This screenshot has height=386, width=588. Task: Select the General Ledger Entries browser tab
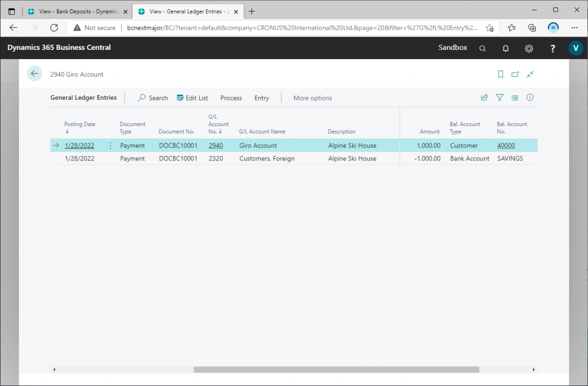coord(188,11)
